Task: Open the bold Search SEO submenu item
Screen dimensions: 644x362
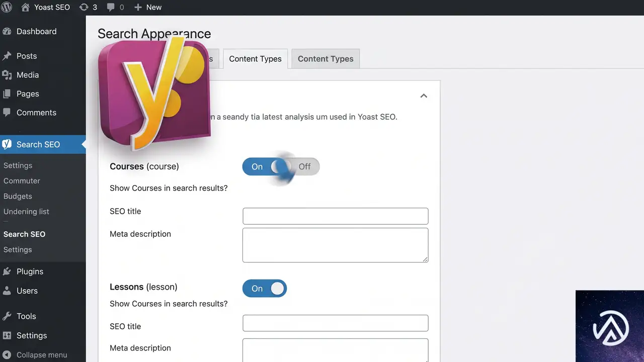Action: click(x=24, y=234)
